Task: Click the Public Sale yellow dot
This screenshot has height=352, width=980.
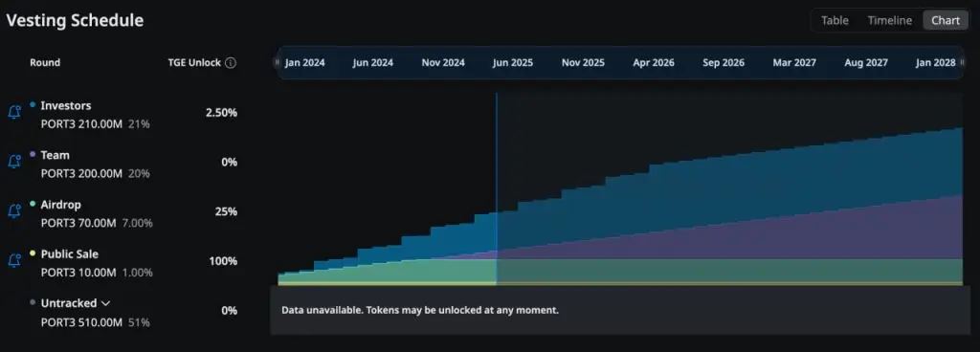Action: [33, 253]
